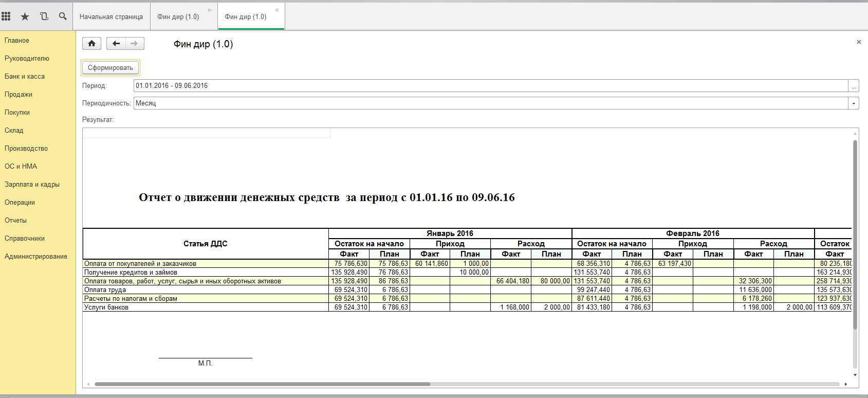Open the ОС и НМА section
This screenshot has height=398, width=868.
21,167
